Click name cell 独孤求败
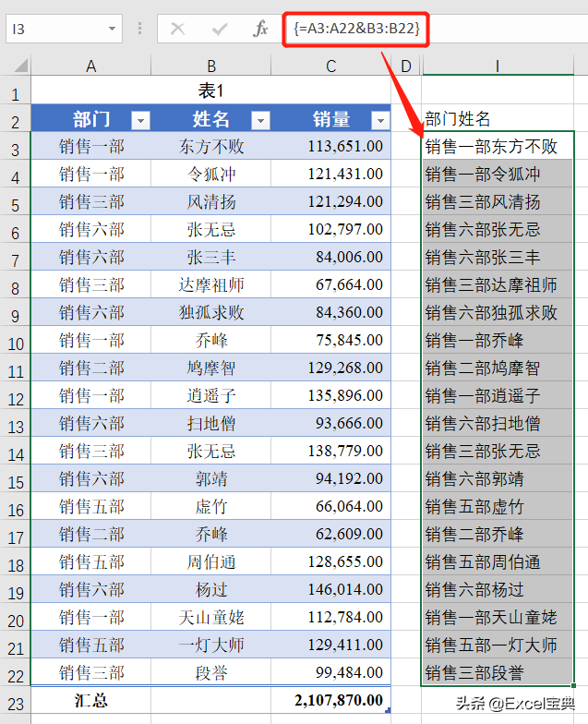 click(210, 312)
